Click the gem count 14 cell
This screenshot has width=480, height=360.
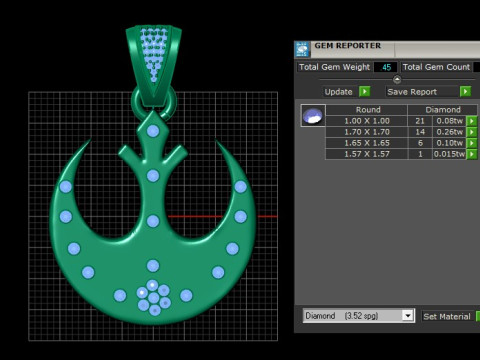pos(420,132)
